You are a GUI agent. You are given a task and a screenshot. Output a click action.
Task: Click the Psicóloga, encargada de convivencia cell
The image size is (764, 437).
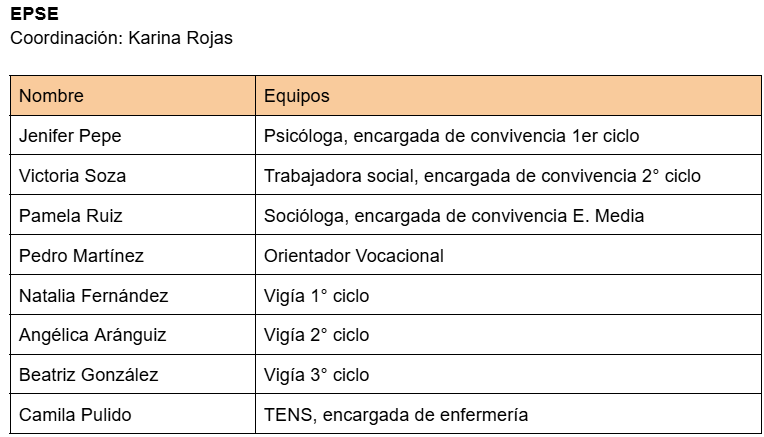(451, 136)
